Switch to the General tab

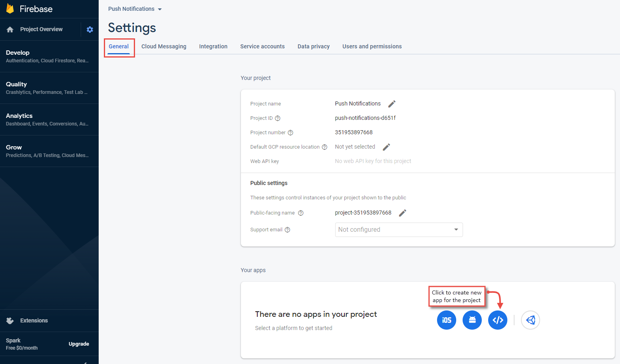click(x=119, y=46)
